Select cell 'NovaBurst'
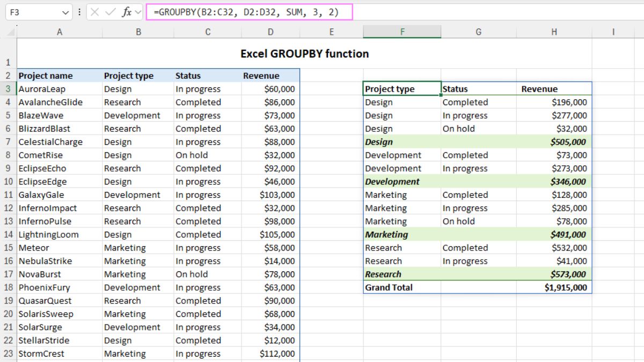 [60, 274]
